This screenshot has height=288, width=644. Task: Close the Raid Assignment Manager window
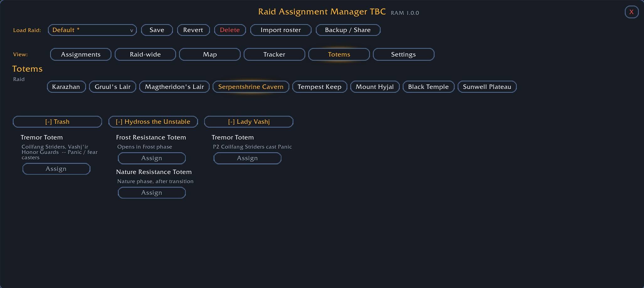631,12
